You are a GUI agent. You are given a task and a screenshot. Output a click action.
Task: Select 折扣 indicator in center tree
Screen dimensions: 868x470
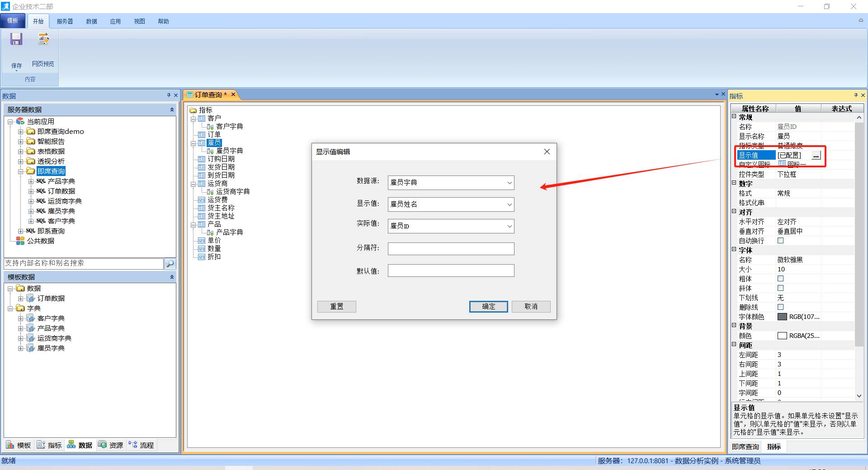pos(214,257)
